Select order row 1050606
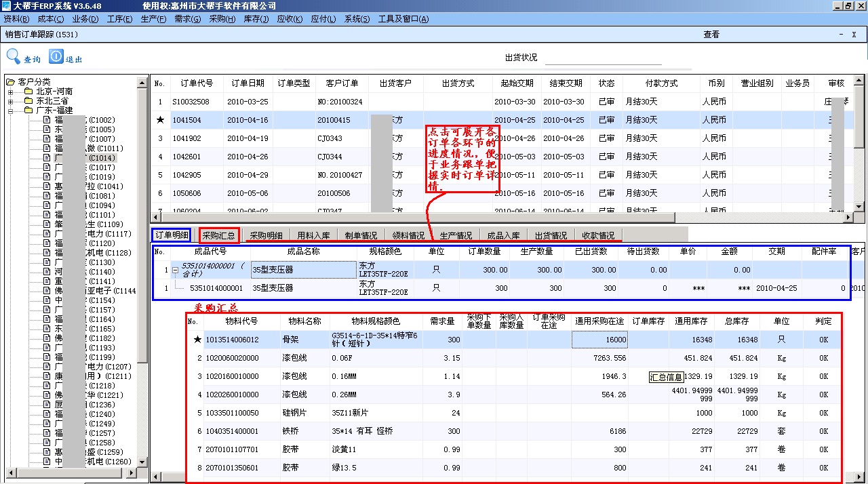Screen dimensions: 868x484 click(502, 193)
